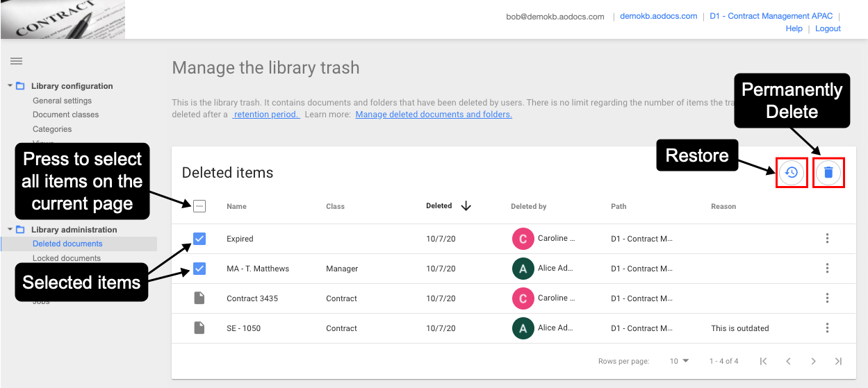The height and width of the screenshot is (388, 868).
Task: Click the Library administration folder icon
Action: coord(20,230)
